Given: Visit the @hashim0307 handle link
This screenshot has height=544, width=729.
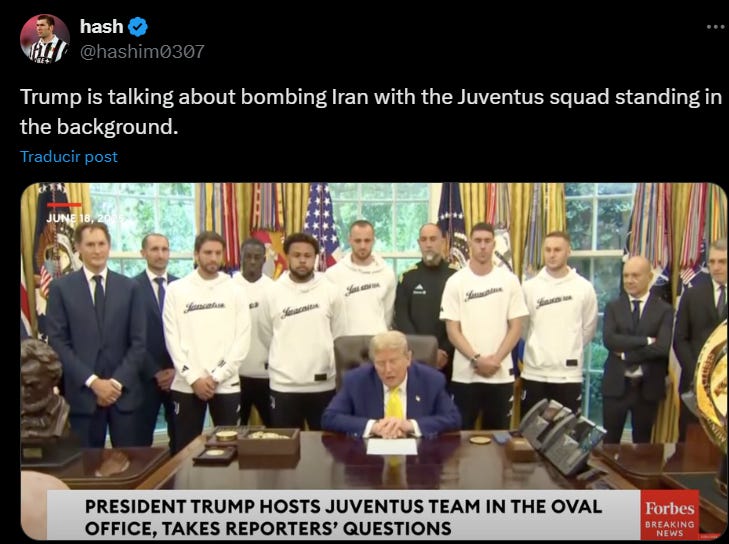Looking at the screenshot, I should [142, 51].
